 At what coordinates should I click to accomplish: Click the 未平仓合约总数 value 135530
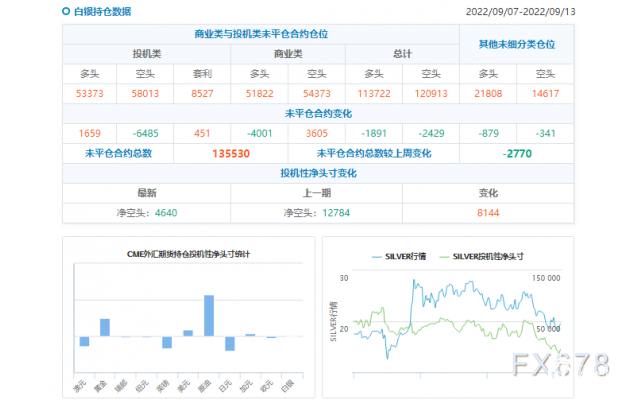point(231,153)
